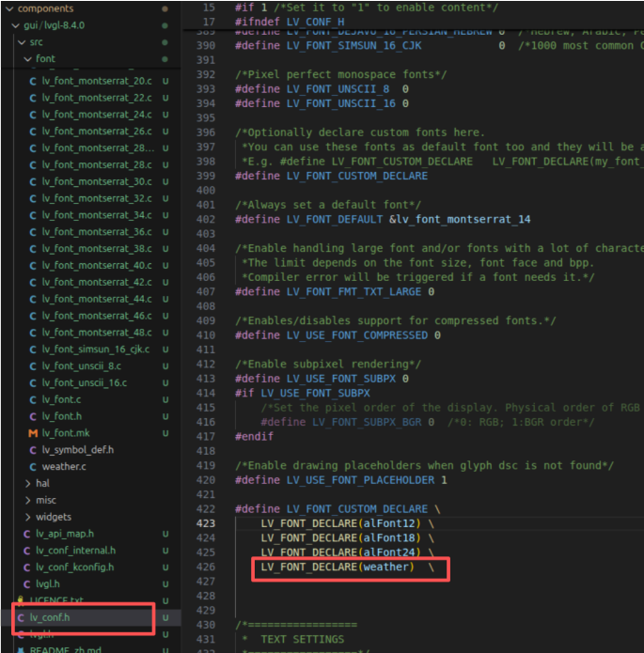Open lv_font_simsun_16_cjk.c file
Screen dimensions: 644x653
click(x=96, y=349)
